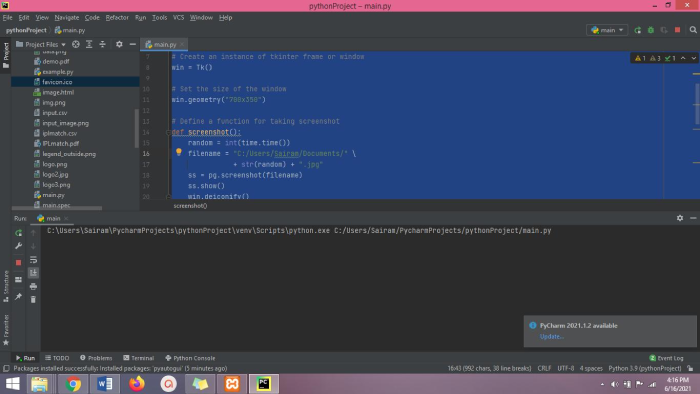Debug main with the bug icon
This screenshot has height=394, width=700.
coord(651,30)
